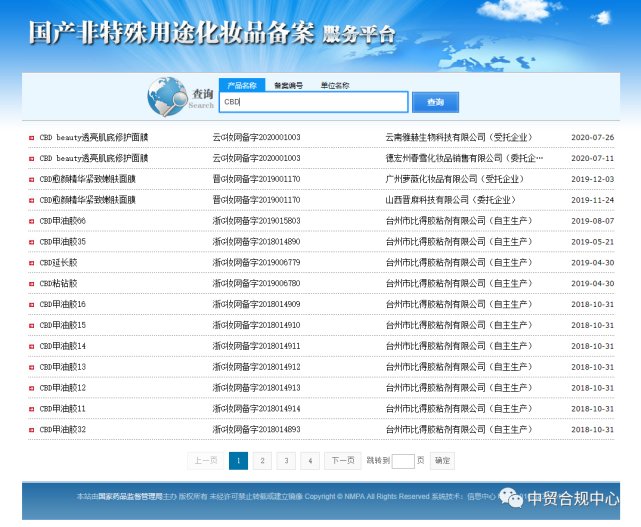Click company 广州萝薇化妆品有限公司（受托企业）

(x=455, y=179)
